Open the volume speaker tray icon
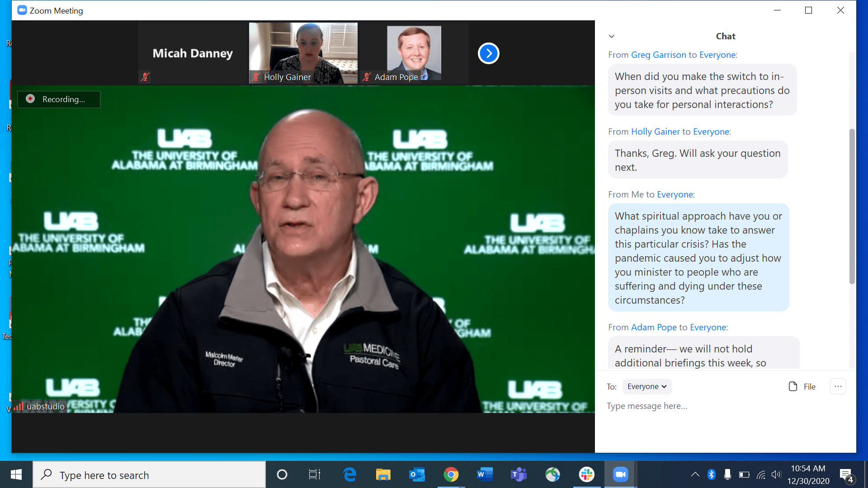Screen dimensions: 868x488 tap(776, 474)
